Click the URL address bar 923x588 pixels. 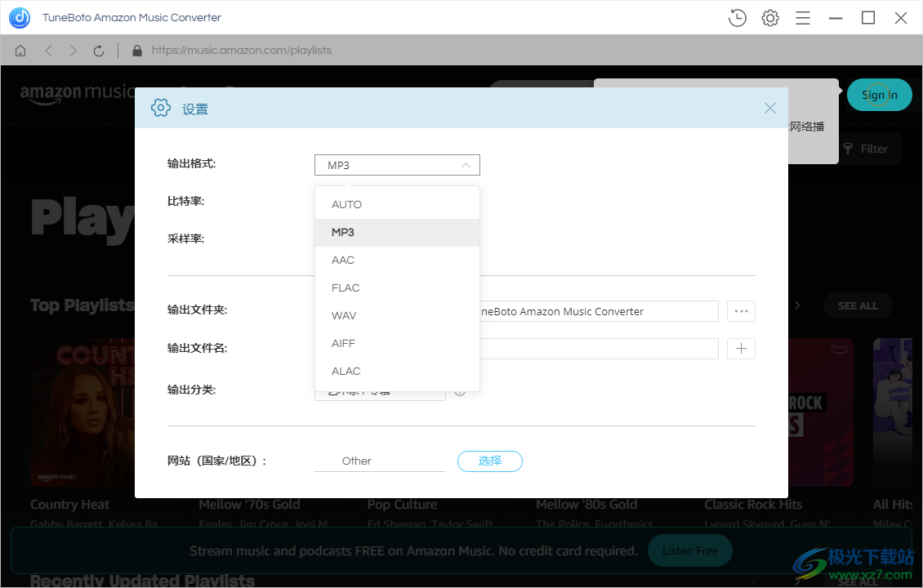point(241,51)
